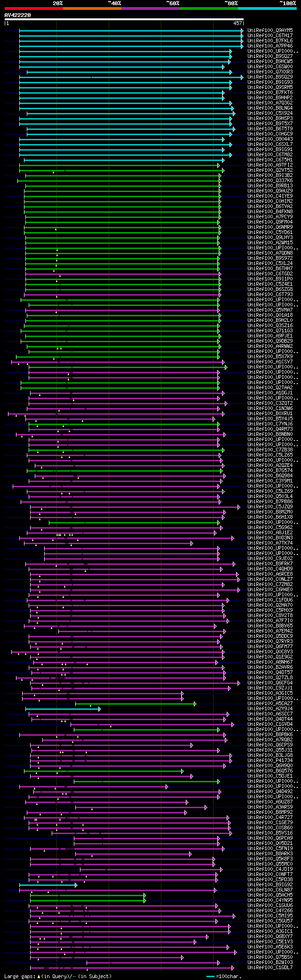This screenshot has width=301, height=980.
Task: Click the UniRef100_O80443 entry
Action: point(270,139)
